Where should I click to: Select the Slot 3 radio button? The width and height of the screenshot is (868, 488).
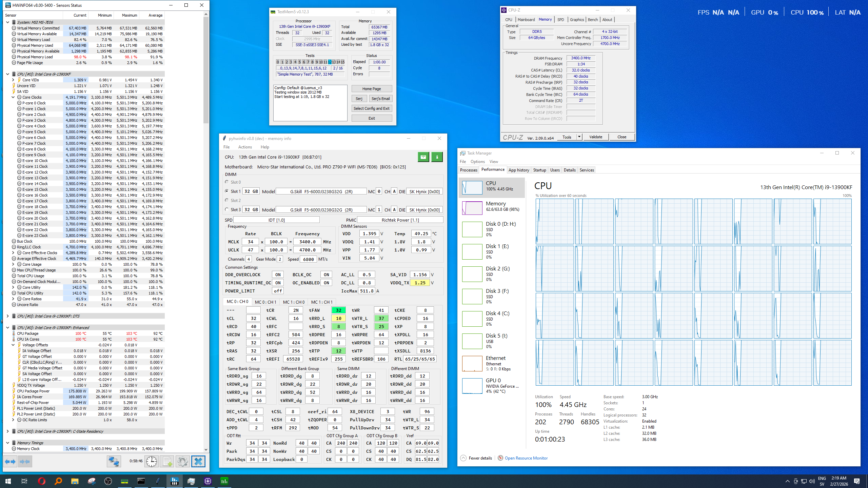pyautogui.click(x=227, y=209)
